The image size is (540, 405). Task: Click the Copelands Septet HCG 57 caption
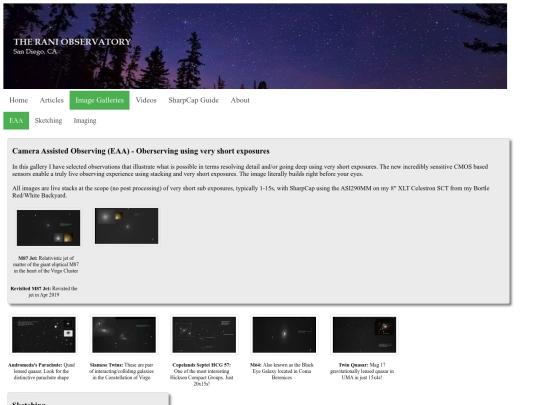pyautogui.click(x=201, y=374)
